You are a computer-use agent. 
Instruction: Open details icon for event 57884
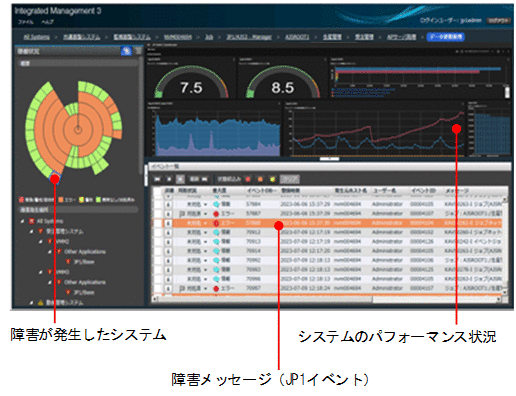tap(168, 204)
